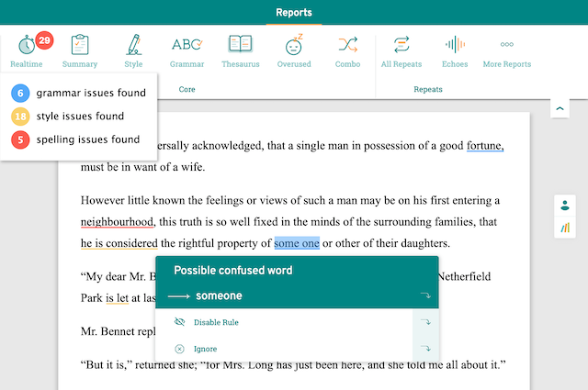Image resolution: width=588 pixels, height=390 pixels.
Task: Click the Disable Rule crossed-eye icon
Action: 180,322
